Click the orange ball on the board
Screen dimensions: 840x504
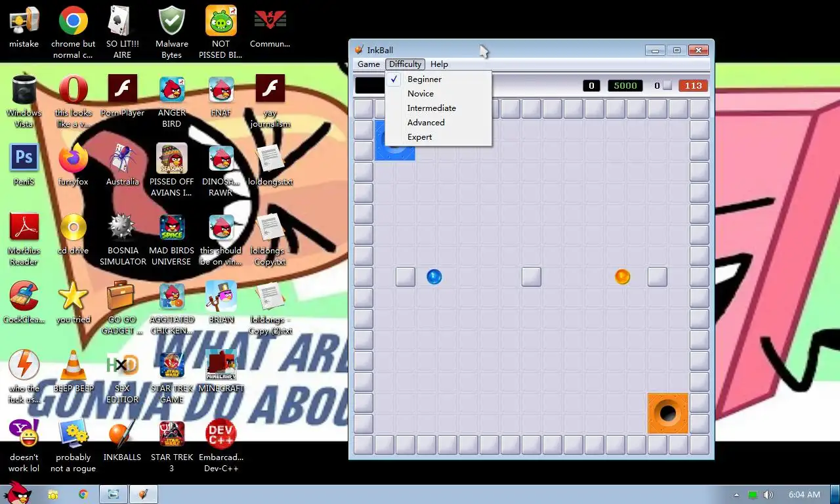(x=622, y=277)
